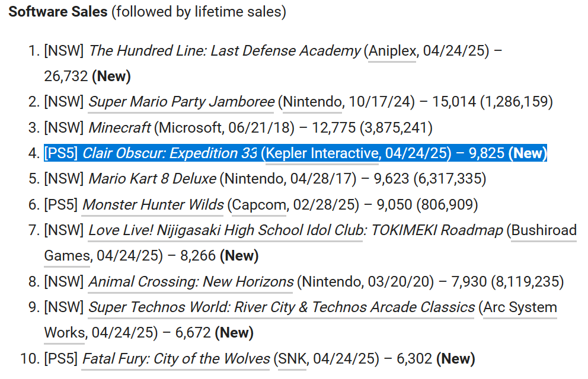Viewport: 588px width, 379px height.
Task: Follow the Super Technos World: River City link
Action: pos(282,307)
